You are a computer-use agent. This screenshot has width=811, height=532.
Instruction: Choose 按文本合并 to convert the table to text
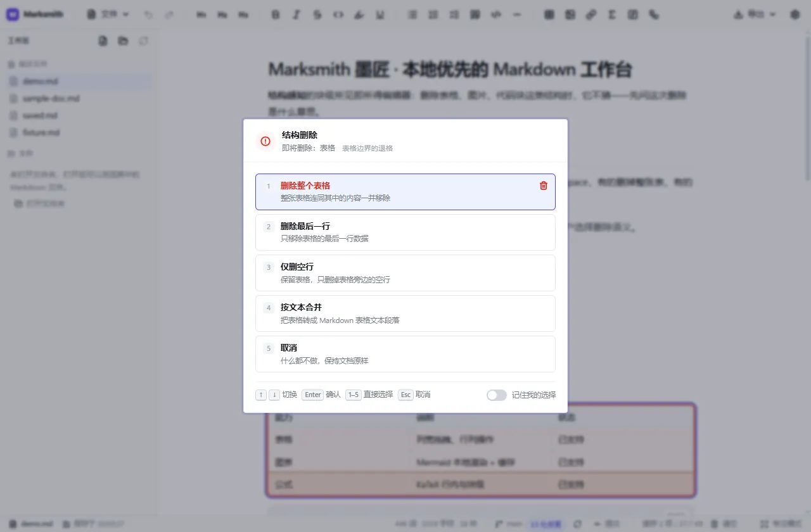click(x=405, y=313)
